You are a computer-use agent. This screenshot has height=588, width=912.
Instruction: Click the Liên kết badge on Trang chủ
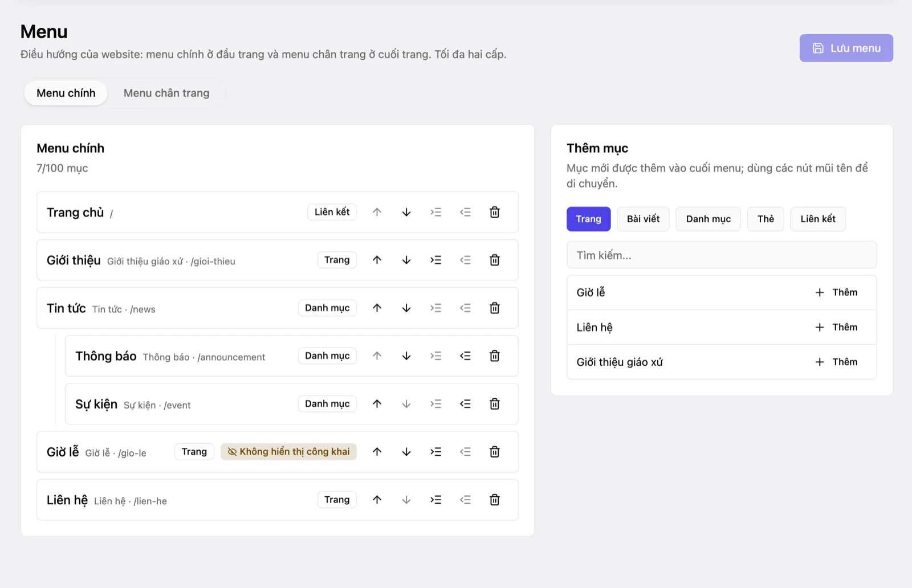coord(332,212)
